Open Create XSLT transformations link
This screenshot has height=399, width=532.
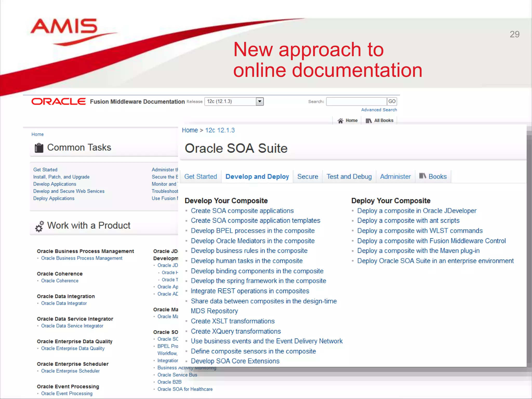pyautogui.click(x=233, y=321)
